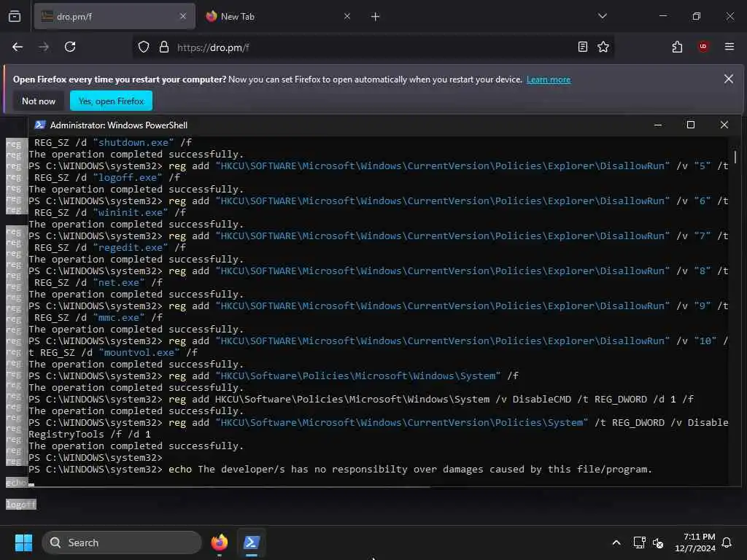Open the uBlock Origin extension icon
This screenshot has height=560, width=747.
click(703, 47)
